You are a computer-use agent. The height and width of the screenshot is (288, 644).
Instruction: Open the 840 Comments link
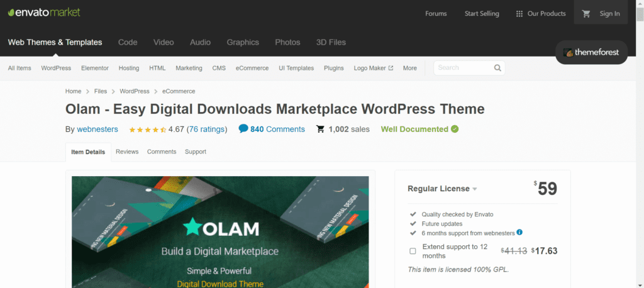(x=277, y=130)
